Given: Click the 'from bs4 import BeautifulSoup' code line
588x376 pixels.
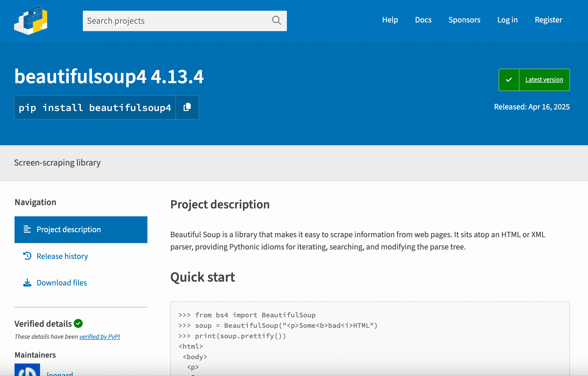Looking at the screenshot, I should (247, 315).
